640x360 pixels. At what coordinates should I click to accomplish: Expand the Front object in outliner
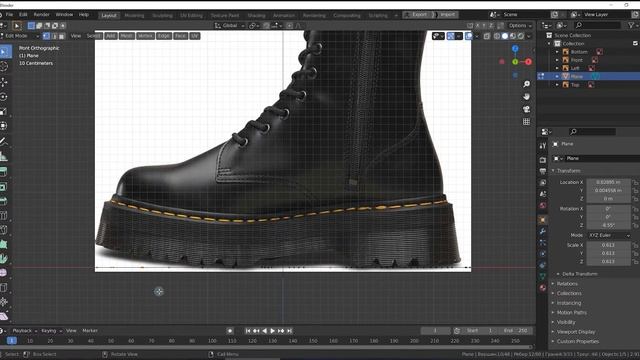click(x=557, y=60)
